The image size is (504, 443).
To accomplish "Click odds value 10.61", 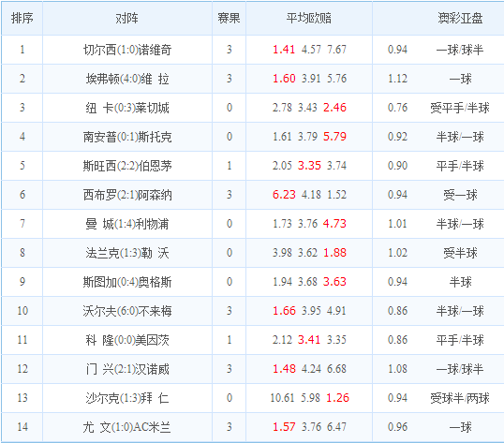I will point(282,398).
